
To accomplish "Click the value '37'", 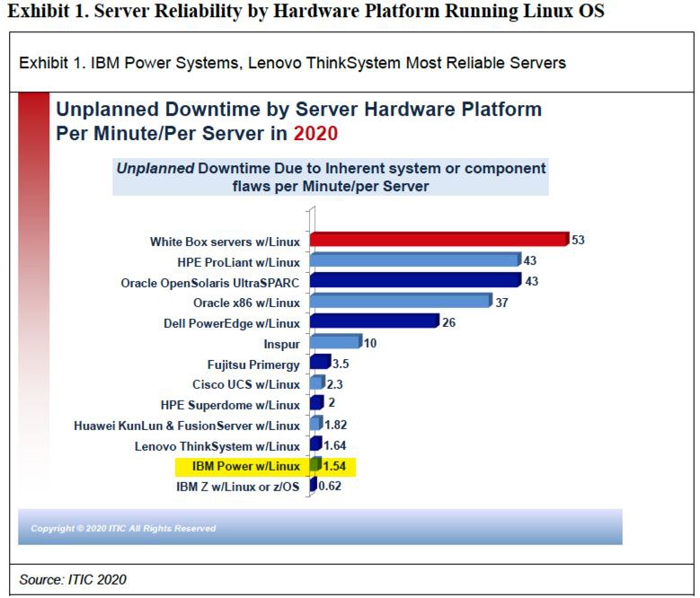I will pyautogui.click(x=501, y=303).
